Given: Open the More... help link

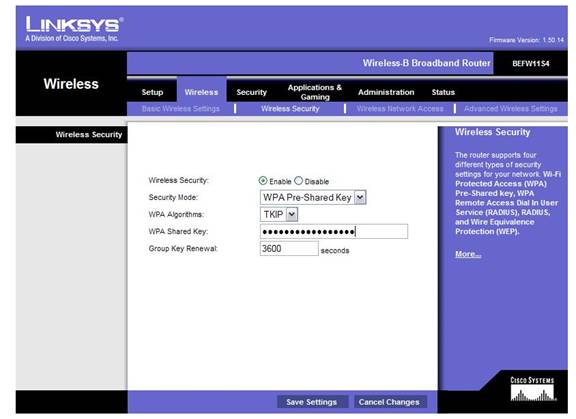Looking at the screenshot, I should 468,254.
